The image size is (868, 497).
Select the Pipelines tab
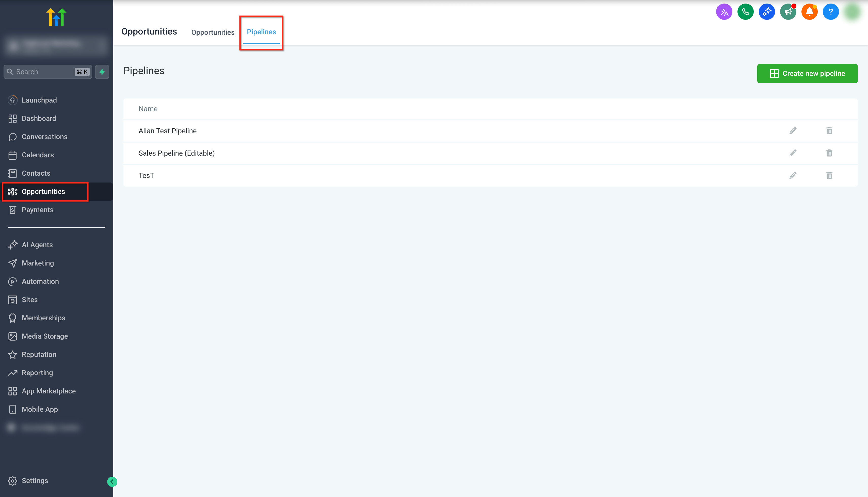pos(261,32)
